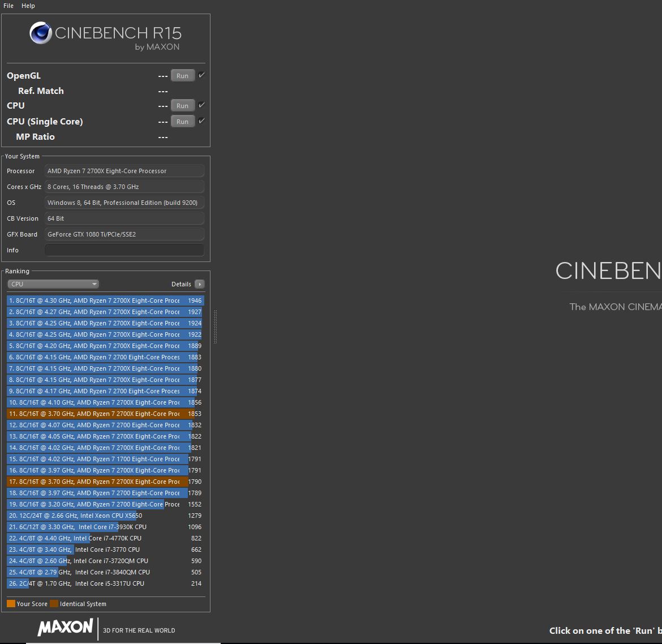The height and width of the screenshot is (644, 662).
Task: Select ranking row 15 Ryzen 7 1700
Action: pos(106,459)
